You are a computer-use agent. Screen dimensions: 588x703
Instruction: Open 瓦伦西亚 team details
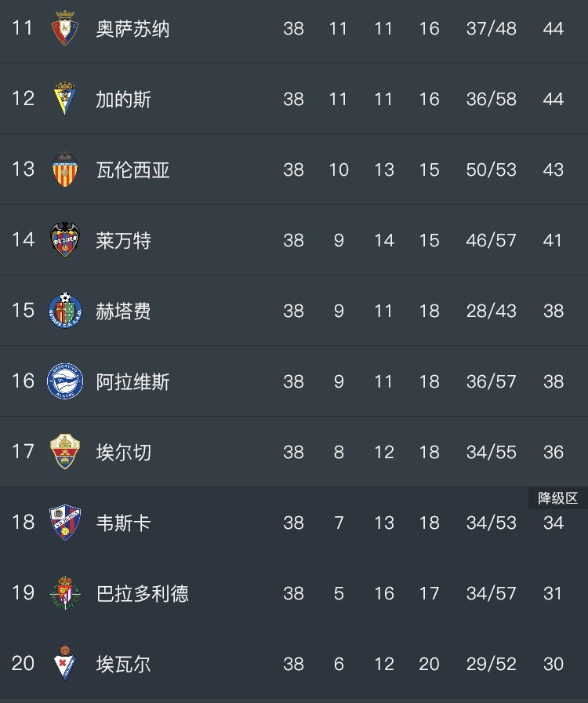pyautogui.click(x=132, y=170)
